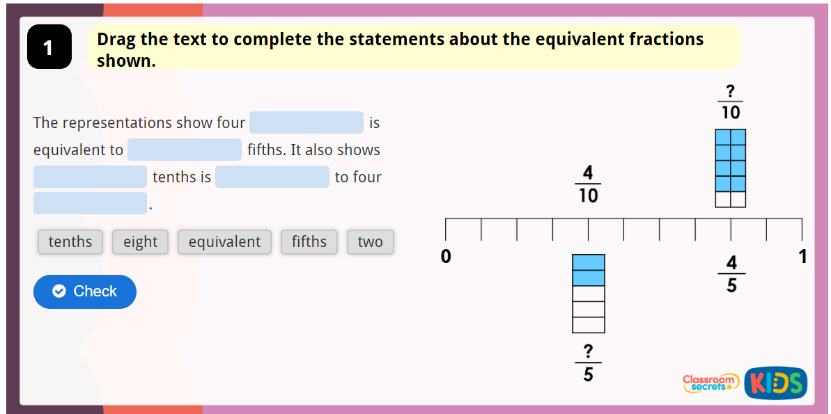
Task: Click the Check button
Action: [x=84, y=291]
